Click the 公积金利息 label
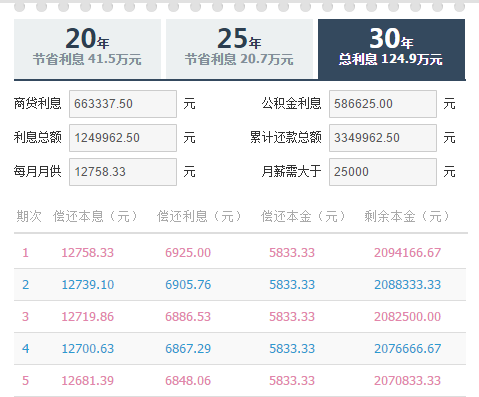This screenshot has width=479, height=397. [x=291, y=104]
